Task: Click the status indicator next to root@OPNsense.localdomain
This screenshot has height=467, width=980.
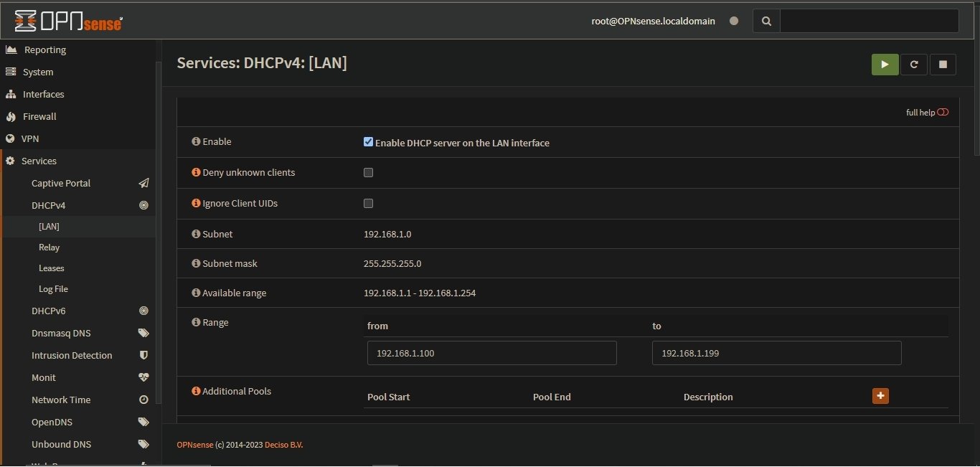Action: (x=734, y=21)
